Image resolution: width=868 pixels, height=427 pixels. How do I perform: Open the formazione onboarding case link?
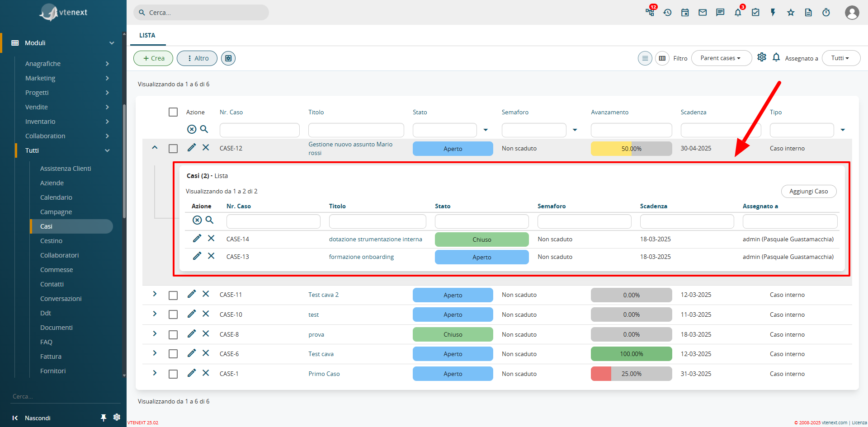coord(361,257)
